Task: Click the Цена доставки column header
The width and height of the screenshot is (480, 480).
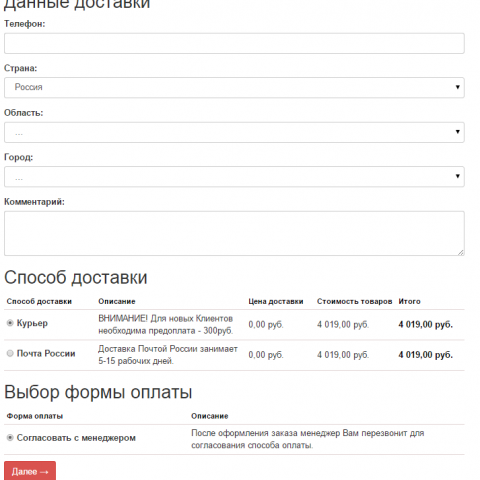Action: coord(276,301)
